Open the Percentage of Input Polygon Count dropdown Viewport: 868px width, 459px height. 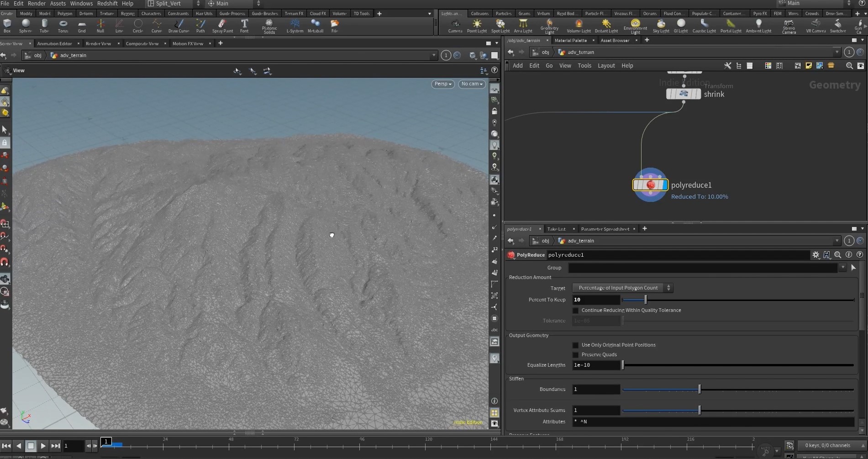click(x=622, y=288)
